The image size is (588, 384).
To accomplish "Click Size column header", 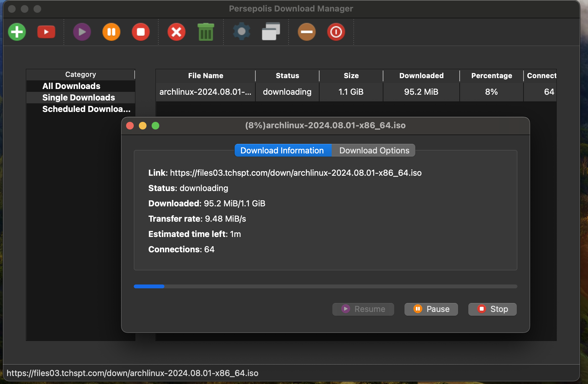I will pyautogui.click(x=351, y=76).
